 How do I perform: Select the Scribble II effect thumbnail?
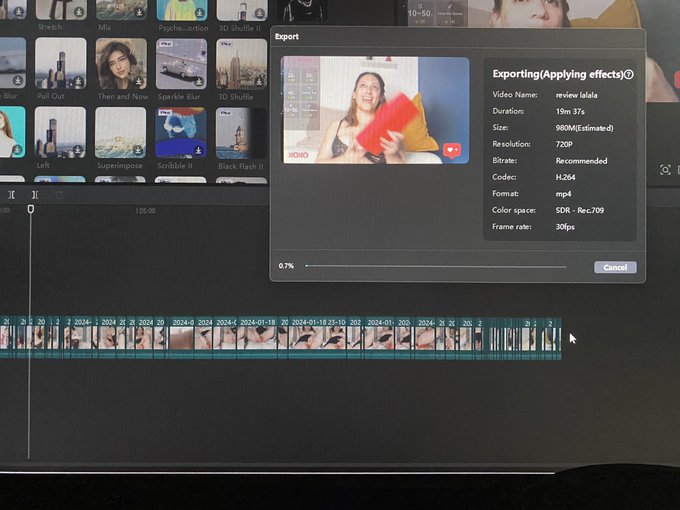pyautogui.click(x=181, y=133)
